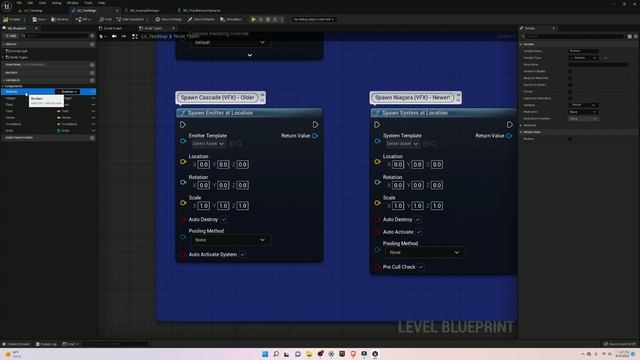
Task: Click the Unreal Engine logo icon
Action: tap(7, 6)
